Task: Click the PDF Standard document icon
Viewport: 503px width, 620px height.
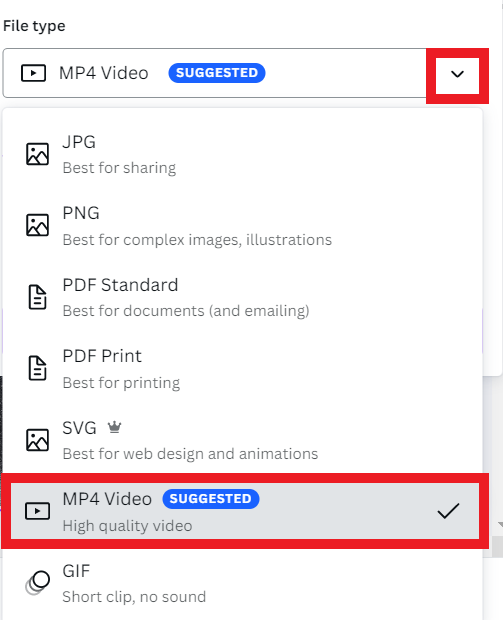Action: (x=38, y=297)
